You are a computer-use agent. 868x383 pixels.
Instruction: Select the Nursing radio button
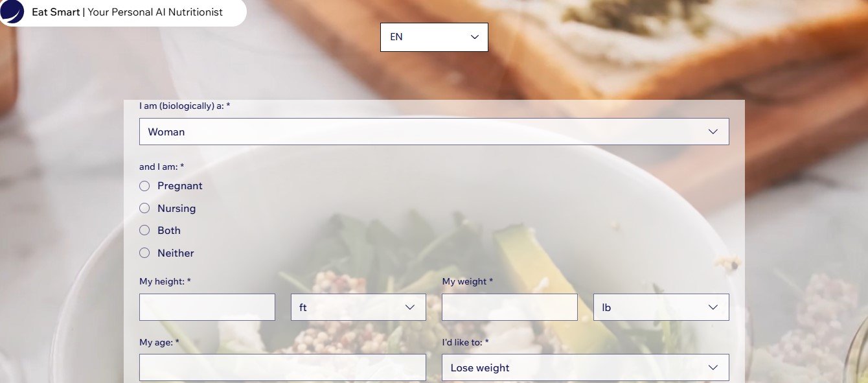144,208
